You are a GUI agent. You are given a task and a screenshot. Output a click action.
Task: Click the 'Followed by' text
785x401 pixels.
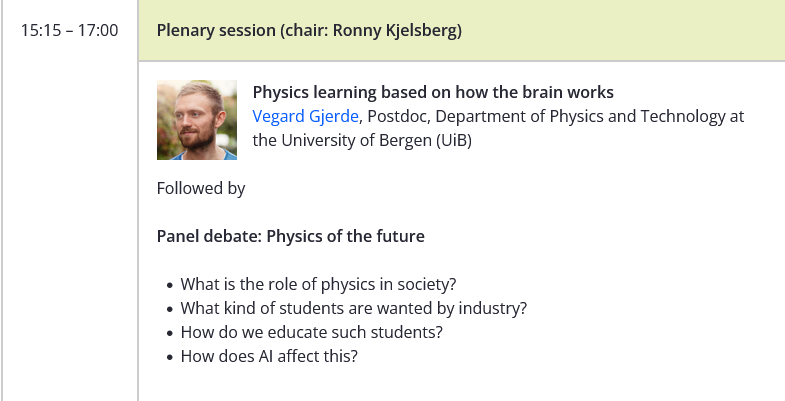point(201,188)
